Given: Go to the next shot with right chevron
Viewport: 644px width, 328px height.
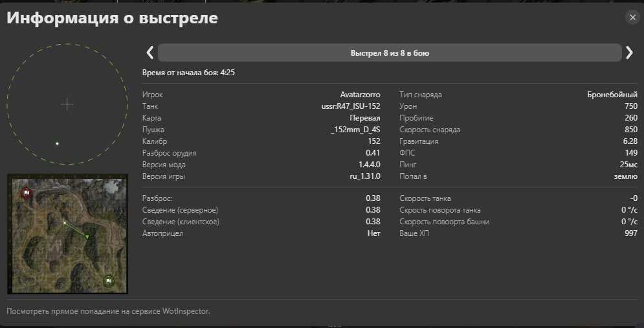Looking at the screenshot, I should pyautogui.click(x=629, y=53).
